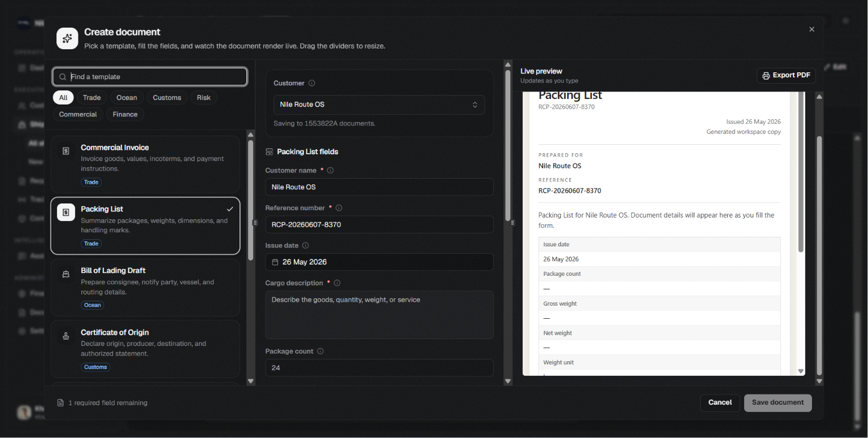This screenshot has width=868, height=438.
Task: Click the Live preview heading
Action: pos(541,71)
